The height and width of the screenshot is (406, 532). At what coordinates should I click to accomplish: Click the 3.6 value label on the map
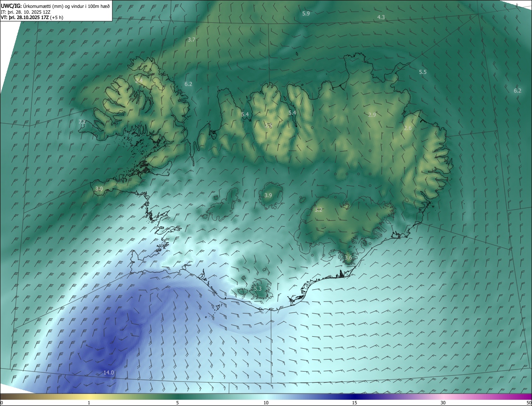pyautogui.click(x=348, y=258)
